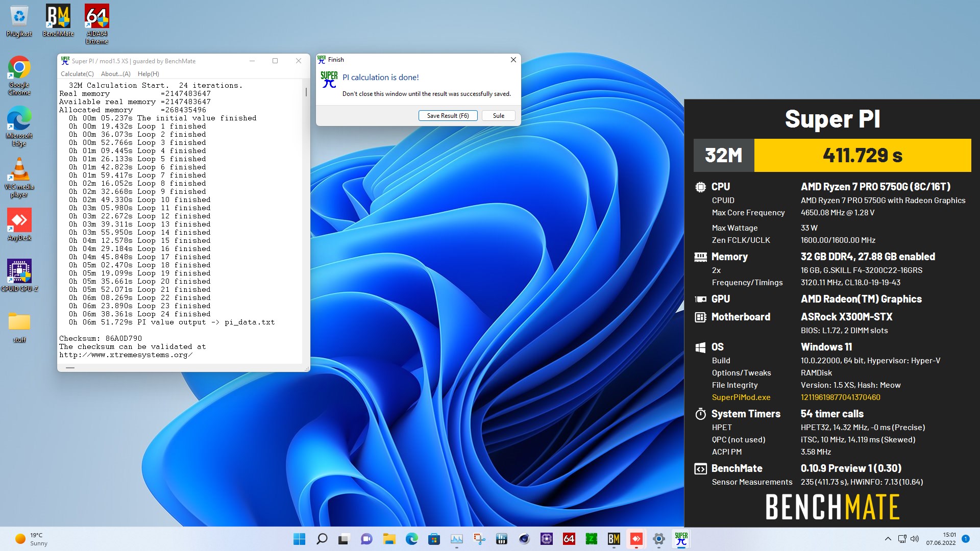Open File Explorer from the taskbar
The height and width of the screenshot is (551, 980).
coord(389,539)
